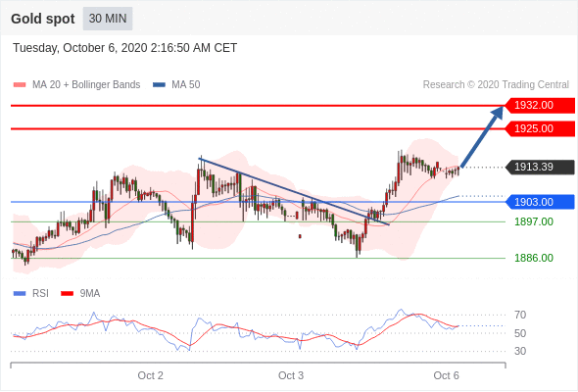The height and width of the screenshot is (392, 578).
Task: Click the Oct 3 date axis label
Action: pos(291,375)
